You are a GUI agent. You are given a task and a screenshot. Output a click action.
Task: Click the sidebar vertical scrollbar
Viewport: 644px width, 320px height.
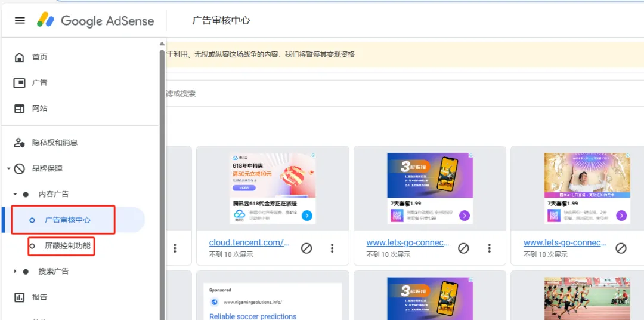tap(162, 179)
